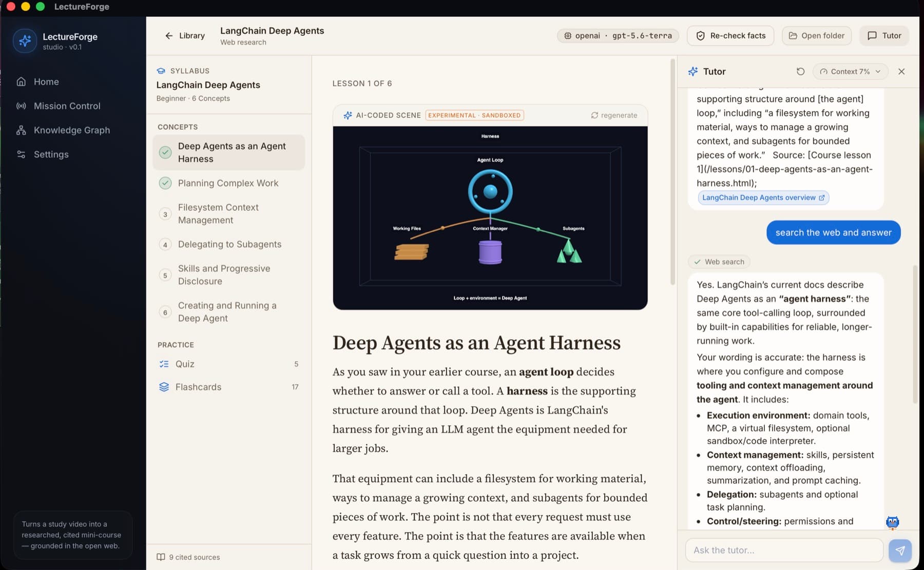Screen dimensions: 924x570
Task: Click the lesson heading Deep Agents as an Agent Harness
Action: click(476, 343)
